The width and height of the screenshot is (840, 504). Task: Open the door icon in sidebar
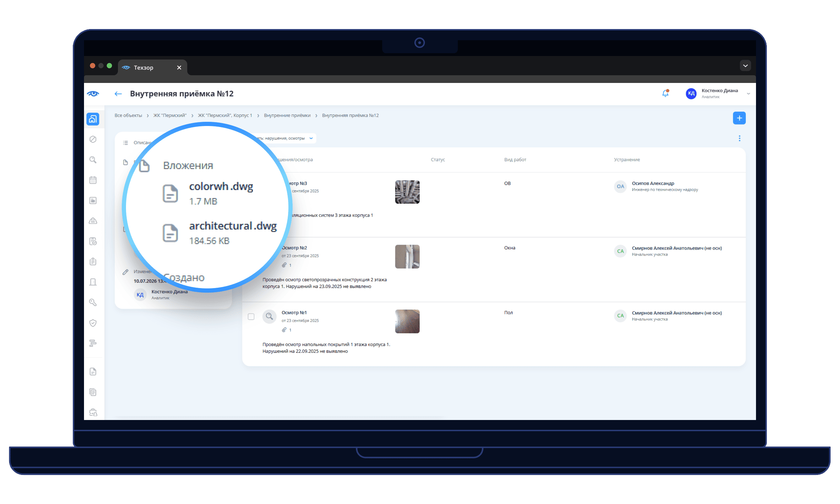tap(93, 282)
